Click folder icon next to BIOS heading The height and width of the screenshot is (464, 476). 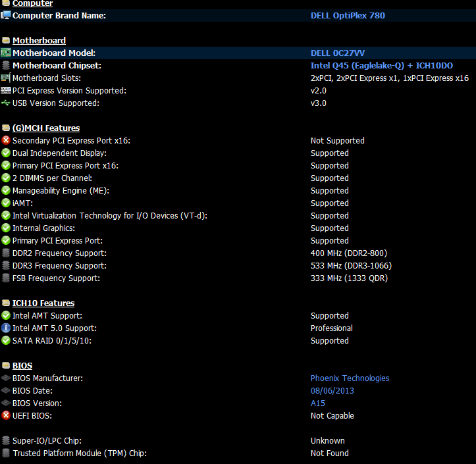click(x=6, y=365)
